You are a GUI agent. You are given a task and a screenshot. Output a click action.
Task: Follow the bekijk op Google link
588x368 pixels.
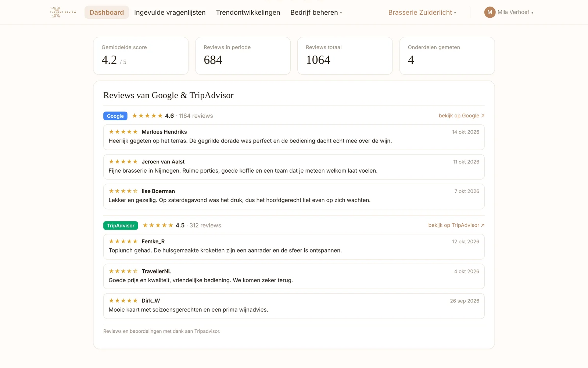462,116
